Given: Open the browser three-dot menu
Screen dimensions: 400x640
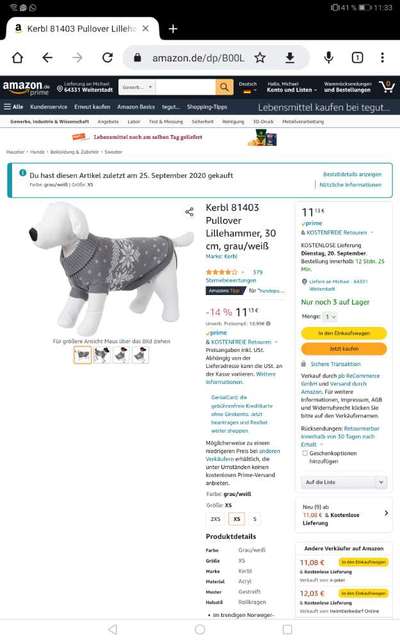Looking at the screenshot, I should pos(382,58).
